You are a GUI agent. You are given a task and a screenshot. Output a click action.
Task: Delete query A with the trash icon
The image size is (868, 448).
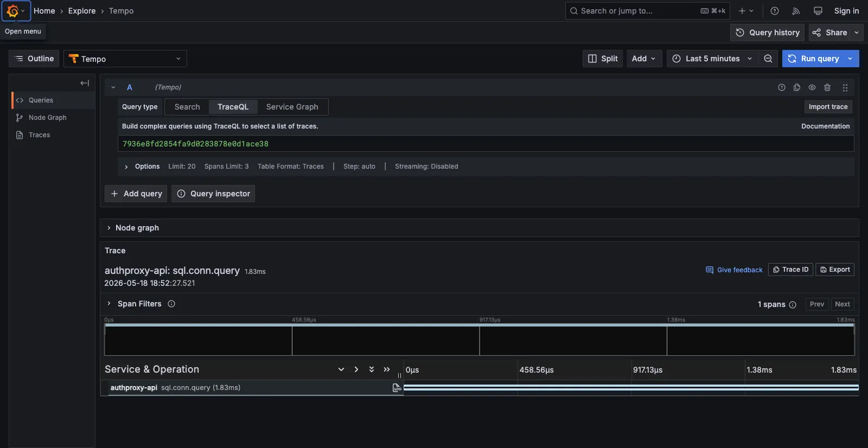point(827,87)
